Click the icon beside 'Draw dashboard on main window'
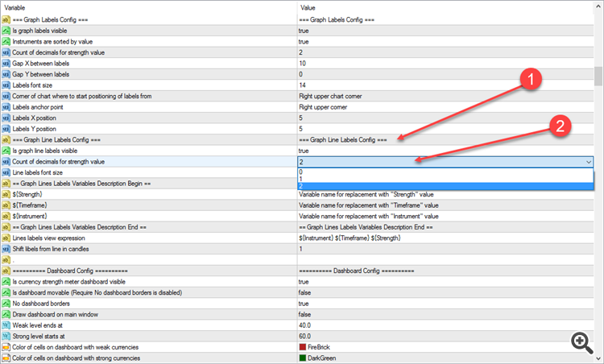The height and width of the screenshot is (364, 604). (x=6, y=314)
